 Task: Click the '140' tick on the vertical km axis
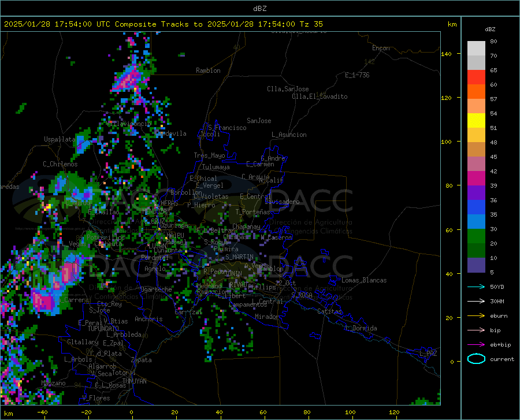tap(446, 54)
